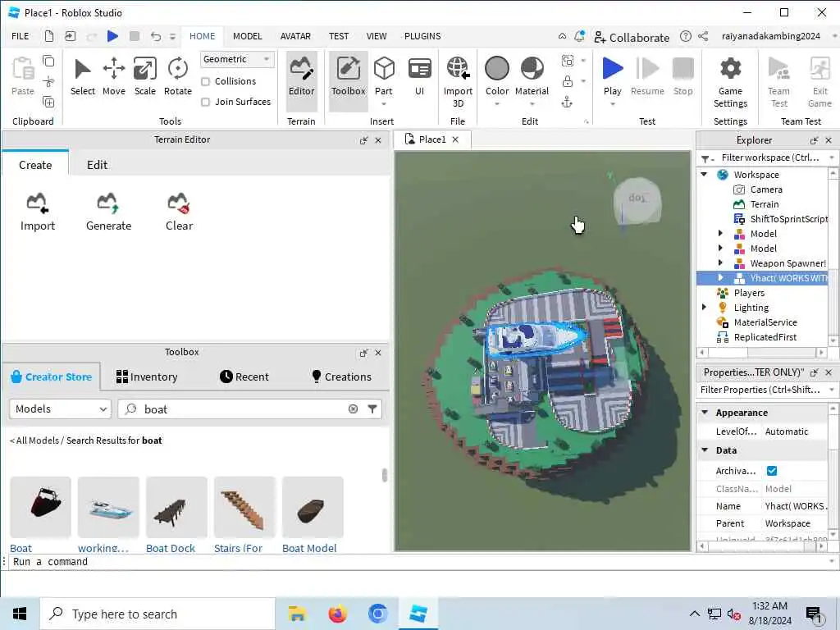Image resolution: width=840 pixels, height=630 pixels.
Task: Choose the Scale tool
Action: [145, 77]
